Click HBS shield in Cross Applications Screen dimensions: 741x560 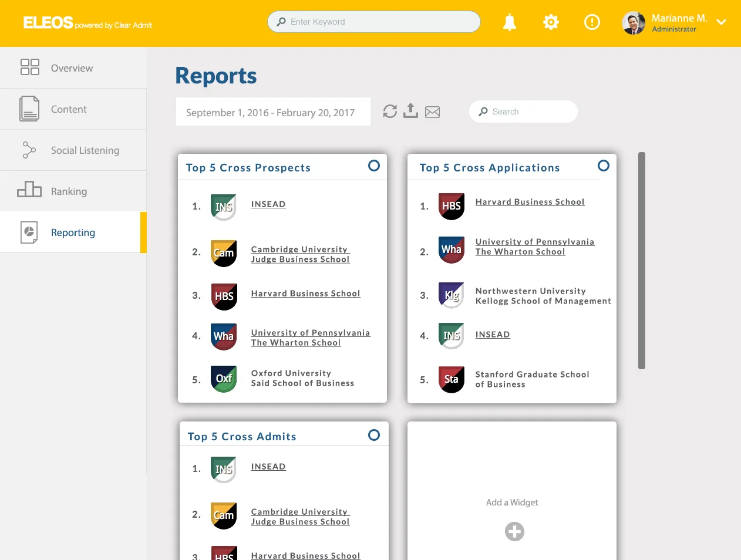pos(452,206)
